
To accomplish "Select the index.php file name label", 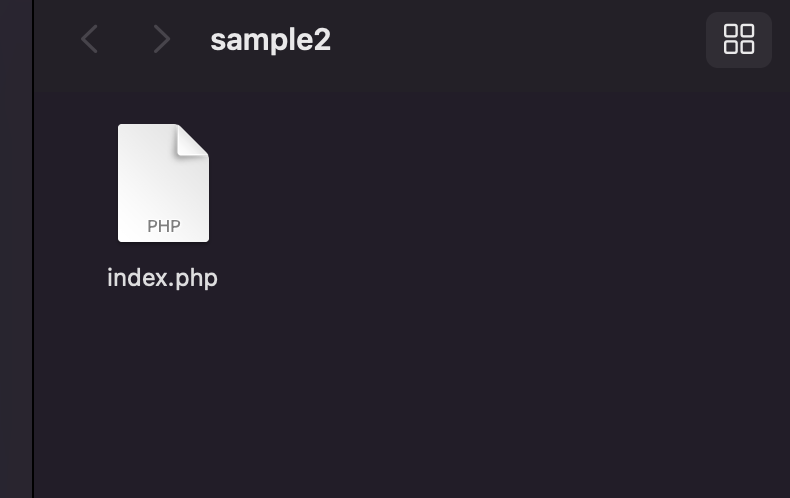I will [162, 278].
